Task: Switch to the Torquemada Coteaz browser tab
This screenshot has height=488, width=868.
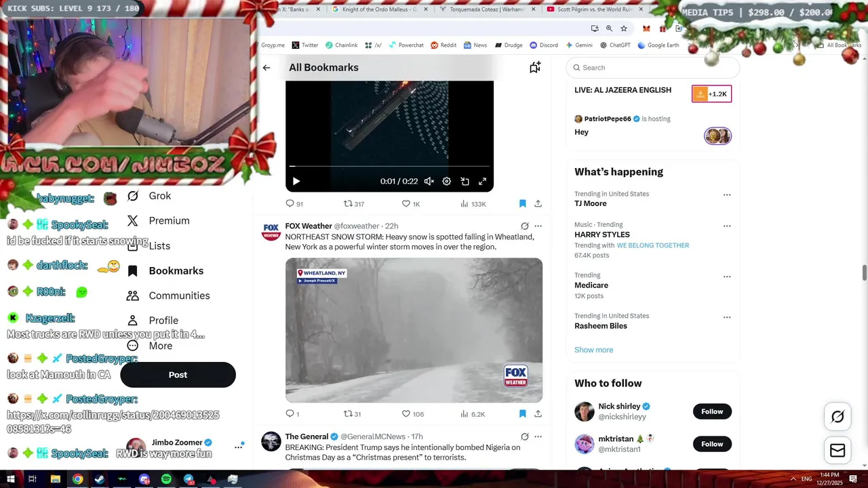Action: pos(487,9)
